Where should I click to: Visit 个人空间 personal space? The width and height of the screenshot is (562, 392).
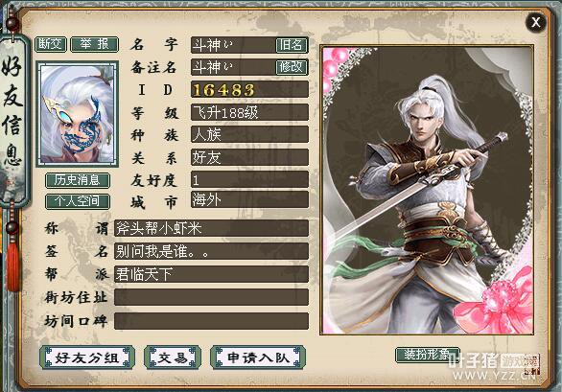78,201
